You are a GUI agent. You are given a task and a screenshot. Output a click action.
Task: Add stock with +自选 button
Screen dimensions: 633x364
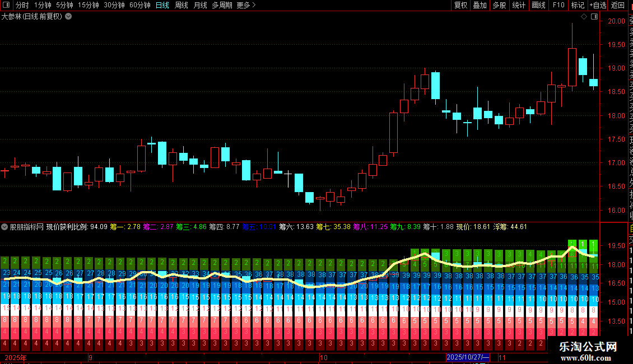[x=598, y=5]
